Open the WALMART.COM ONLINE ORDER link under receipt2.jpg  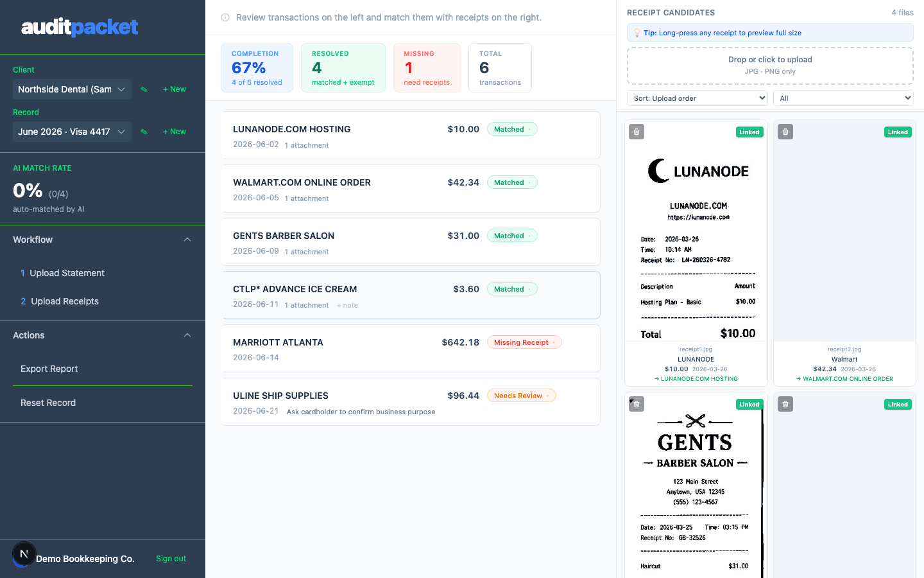pos(844,379)
